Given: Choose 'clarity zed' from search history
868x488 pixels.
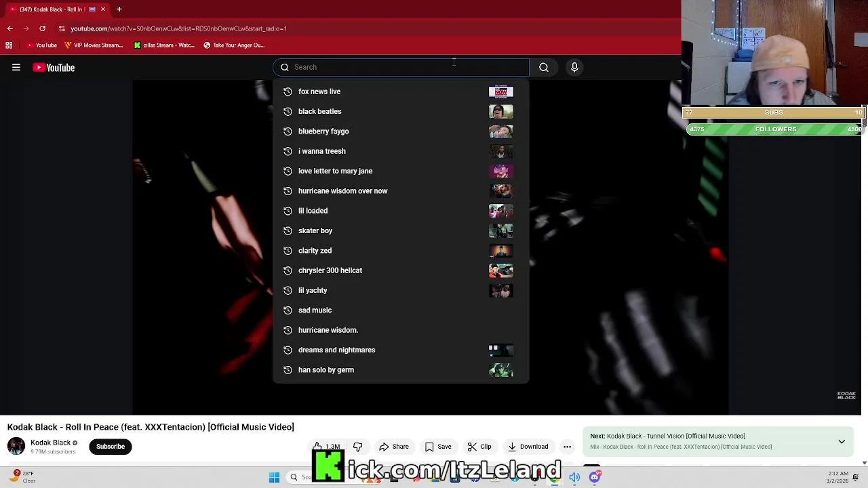Looking at the screenshot, I should click(x=400, y=251).
